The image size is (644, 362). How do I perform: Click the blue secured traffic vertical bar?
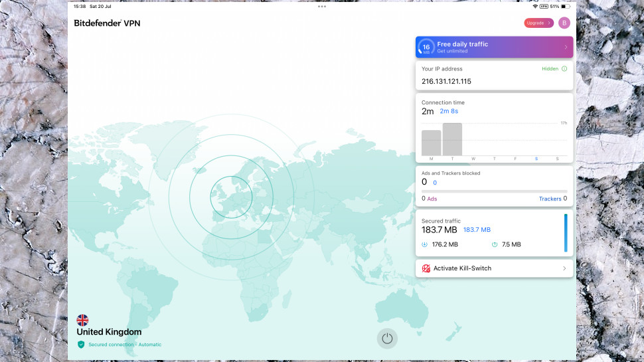(566, 232)
